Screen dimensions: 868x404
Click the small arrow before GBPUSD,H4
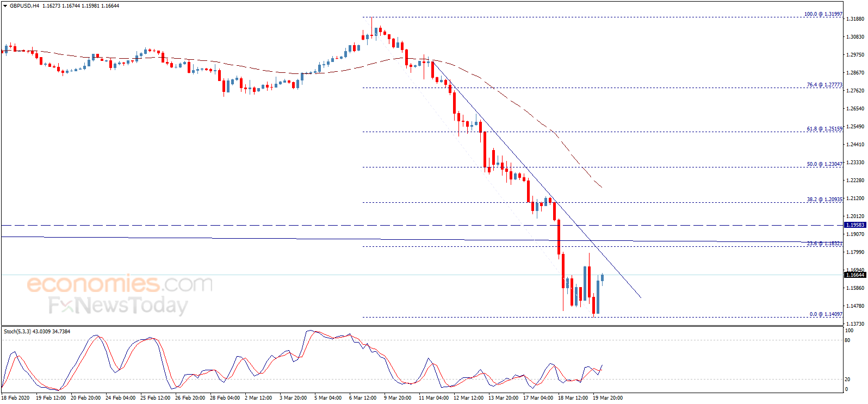tap(5, 5)
